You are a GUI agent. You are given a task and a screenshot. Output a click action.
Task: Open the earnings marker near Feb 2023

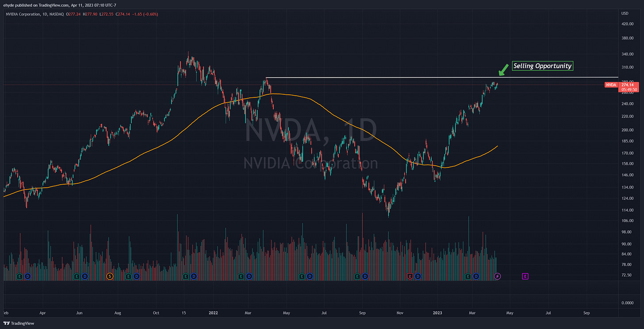pos(468,276)
